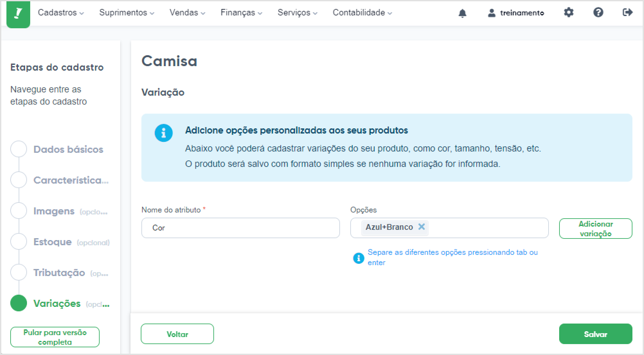Expand the Finanças dropdown menu
This screenshot has height=355, width=644.
pyautogui.click(x=241, y=13)
